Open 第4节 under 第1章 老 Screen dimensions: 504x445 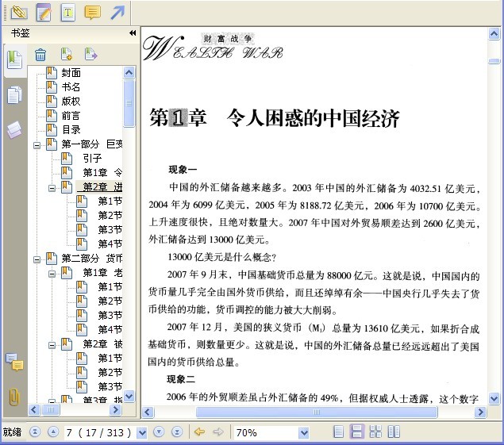110,329
